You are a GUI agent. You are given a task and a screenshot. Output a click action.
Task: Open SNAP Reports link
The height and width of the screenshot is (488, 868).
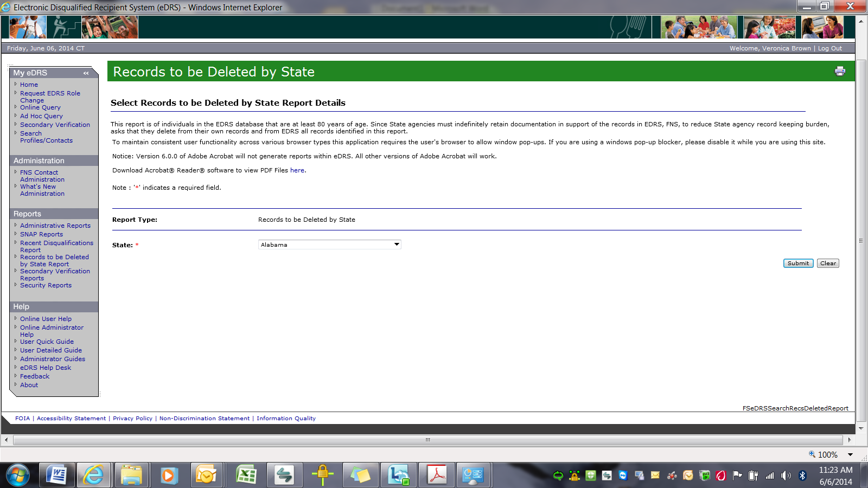(41, 234)
